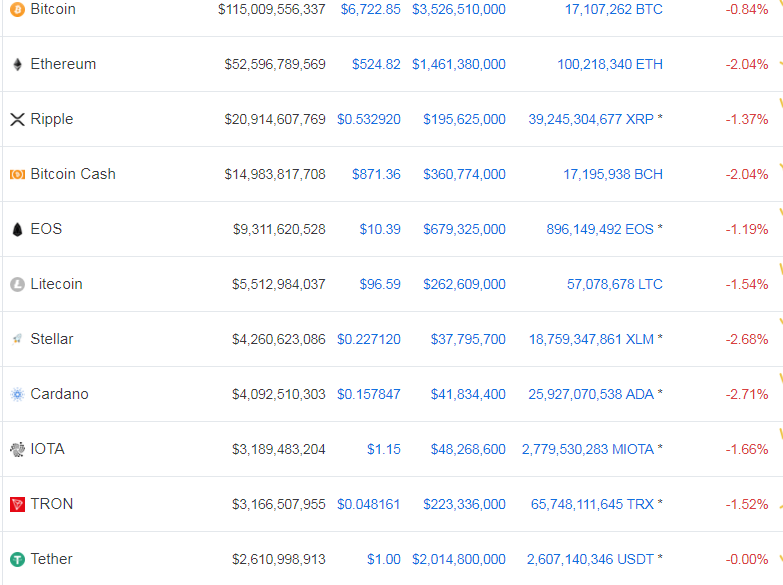
Task: Click supply 17,195,938 BCH
Action: point(613,174)
